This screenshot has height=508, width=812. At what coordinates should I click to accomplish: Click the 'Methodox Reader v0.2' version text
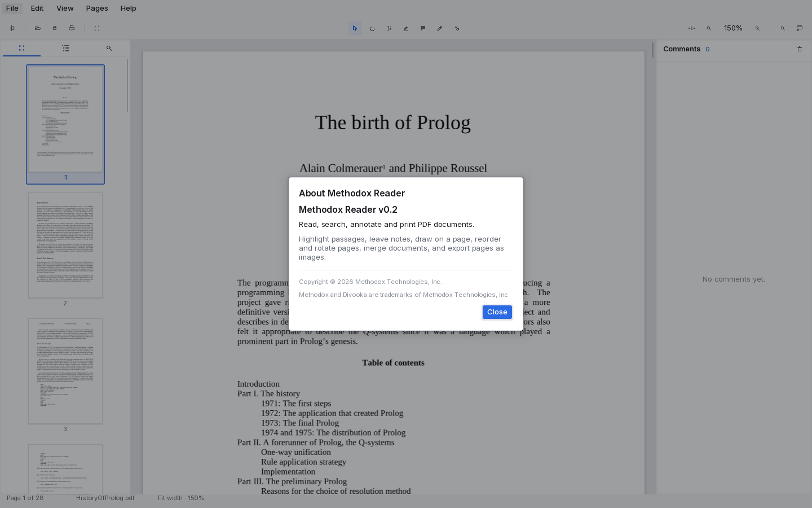pyautogui.click(x=348, y=210)
